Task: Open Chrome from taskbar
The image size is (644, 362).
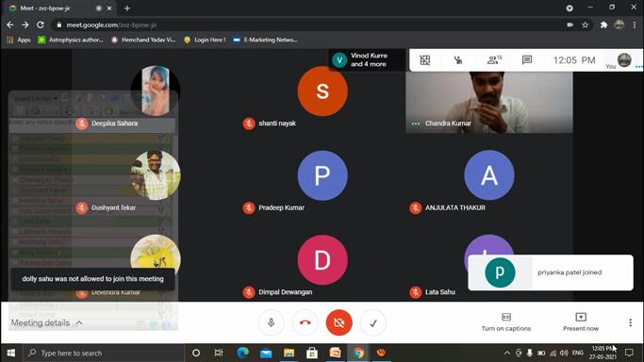Action: [358, 353]
